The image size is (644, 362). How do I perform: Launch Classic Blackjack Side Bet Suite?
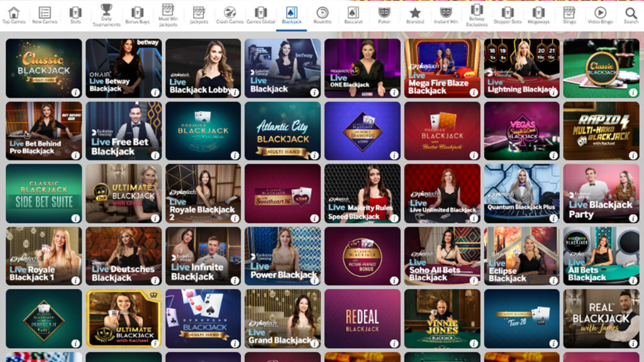[43, 194]
